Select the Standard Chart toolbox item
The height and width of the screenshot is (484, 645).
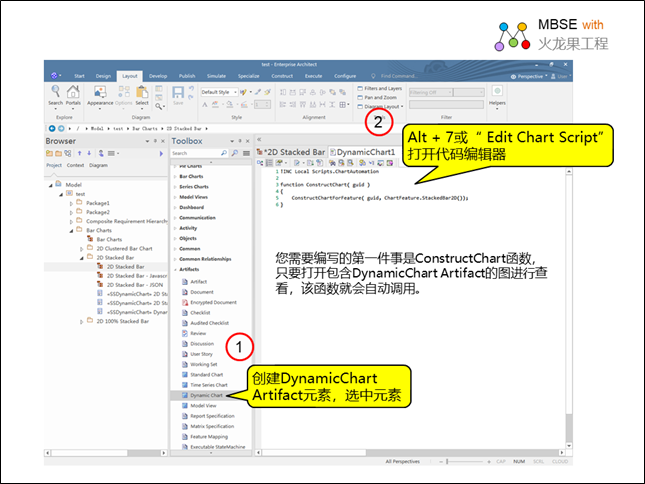[x=202, y=375]
